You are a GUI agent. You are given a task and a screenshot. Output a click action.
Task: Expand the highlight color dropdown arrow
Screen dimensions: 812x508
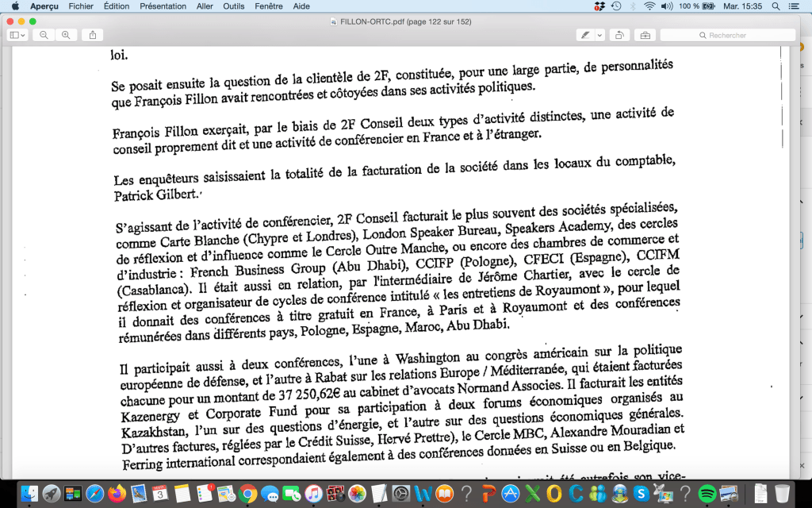pyautogui.click(x=599, y=36)
